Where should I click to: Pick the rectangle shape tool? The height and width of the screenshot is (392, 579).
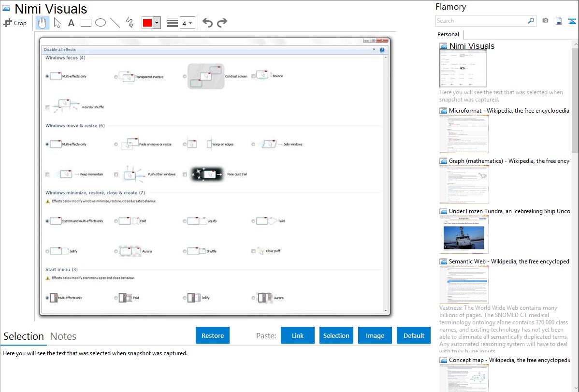(86, 23)
